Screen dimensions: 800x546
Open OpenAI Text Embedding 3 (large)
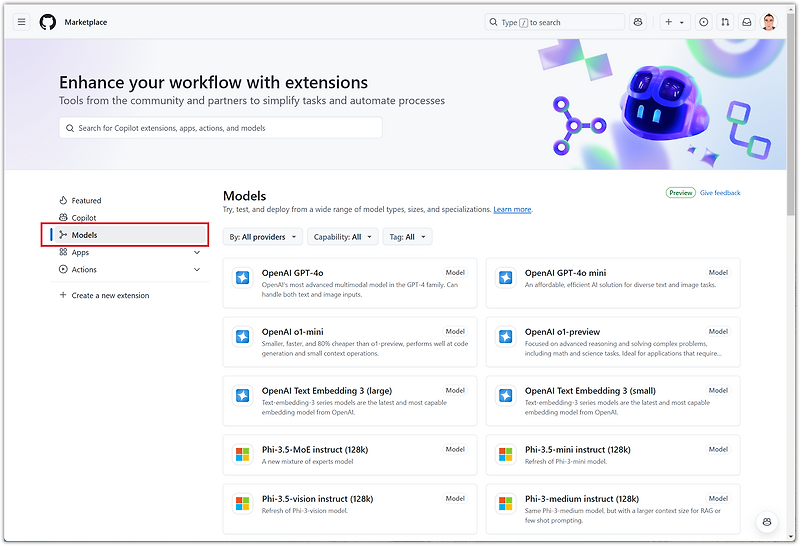coord(350,401)
